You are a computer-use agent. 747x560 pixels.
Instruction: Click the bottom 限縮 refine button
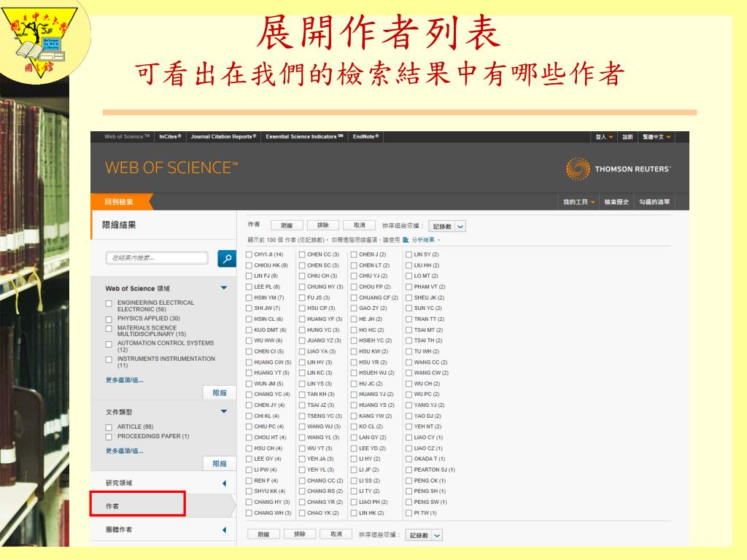click(263, 534)
